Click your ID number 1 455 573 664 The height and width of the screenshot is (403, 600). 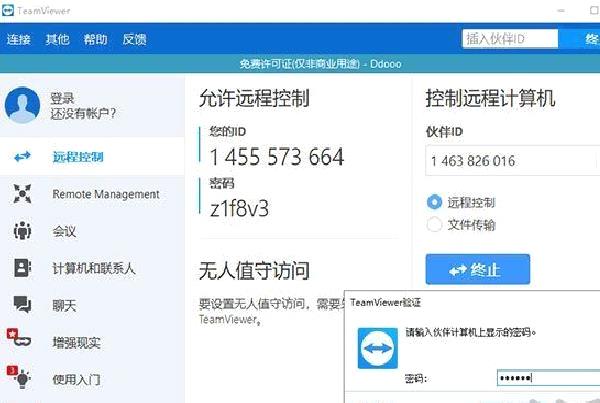tap(277, 157)
